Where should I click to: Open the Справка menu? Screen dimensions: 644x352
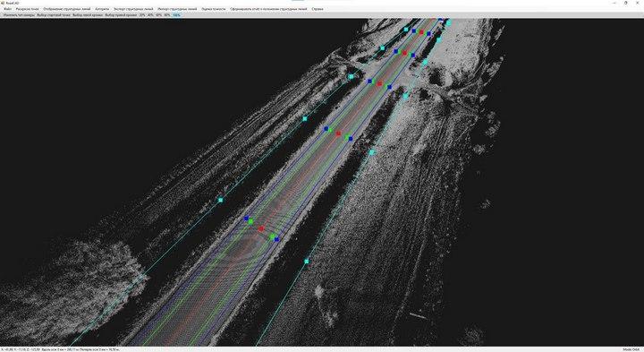click(x=317, y=9)
